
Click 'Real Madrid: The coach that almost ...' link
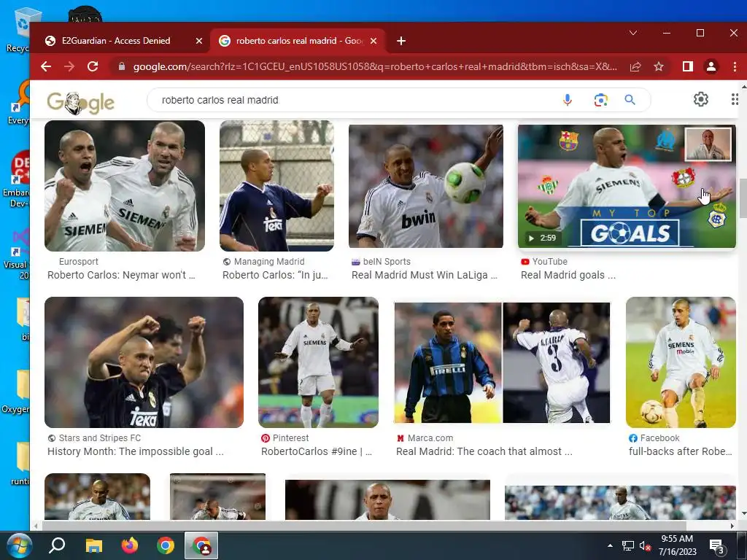point(484,451)
